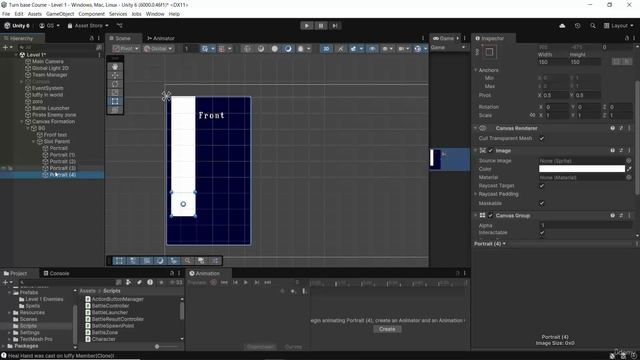Click the Width field in Inspector
The height and width of the screenshot is (360, 640).
[552, 62]
